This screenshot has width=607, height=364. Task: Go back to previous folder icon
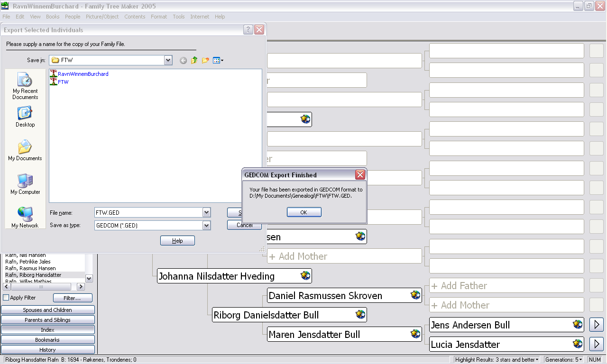(184, 60)
